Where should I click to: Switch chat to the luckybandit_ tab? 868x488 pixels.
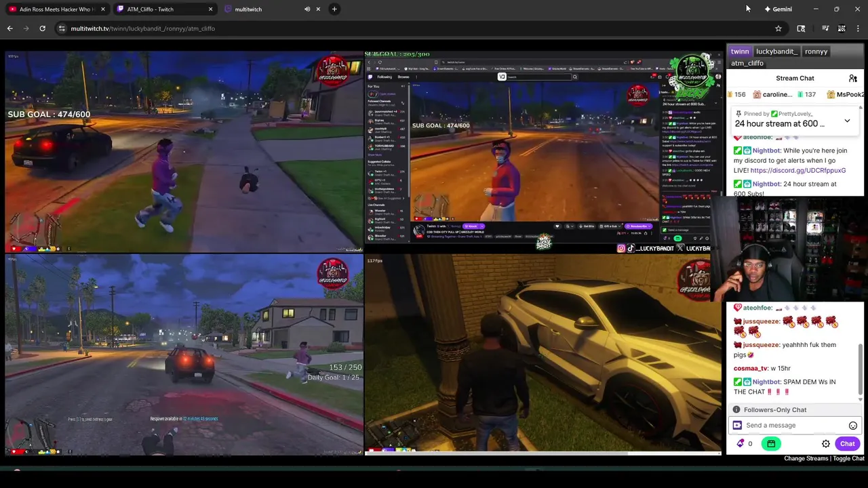click(776, 52)
